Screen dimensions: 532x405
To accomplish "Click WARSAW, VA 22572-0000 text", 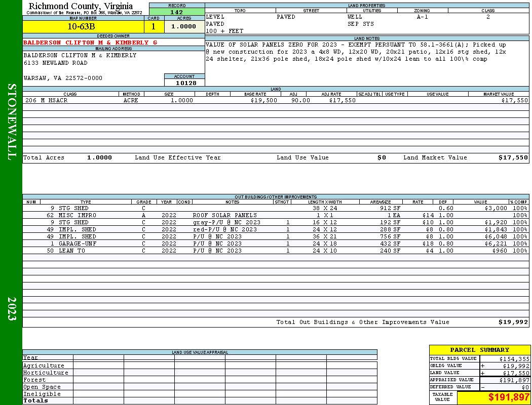I will coord(63,78).
